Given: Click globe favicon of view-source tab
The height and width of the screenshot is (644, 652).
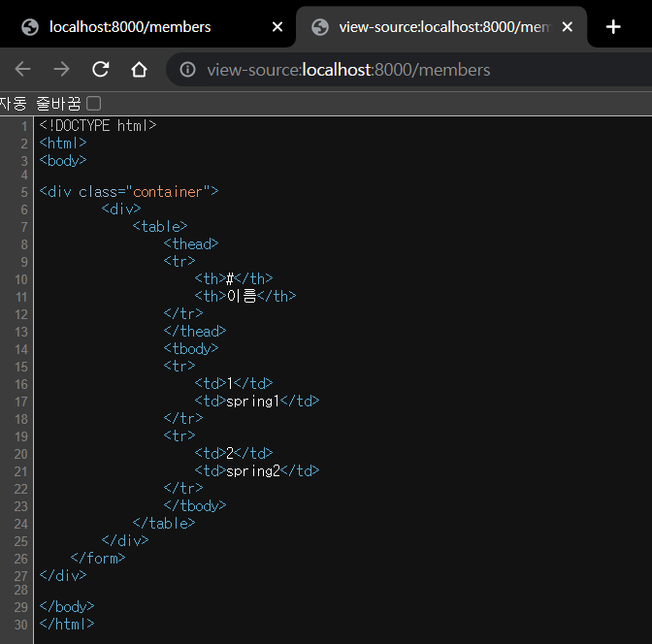Looking at the screenshot, I should 320,27.
